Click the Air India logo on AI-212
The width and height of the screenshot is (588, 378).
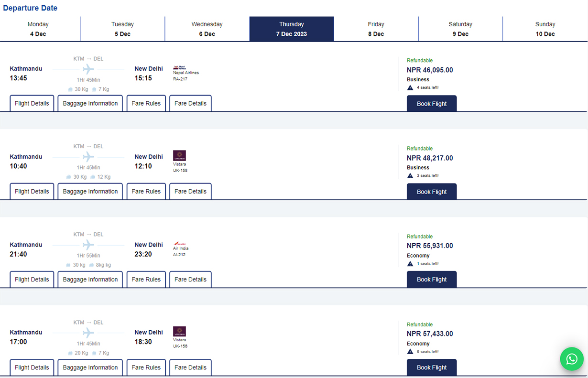click(179, 243)
